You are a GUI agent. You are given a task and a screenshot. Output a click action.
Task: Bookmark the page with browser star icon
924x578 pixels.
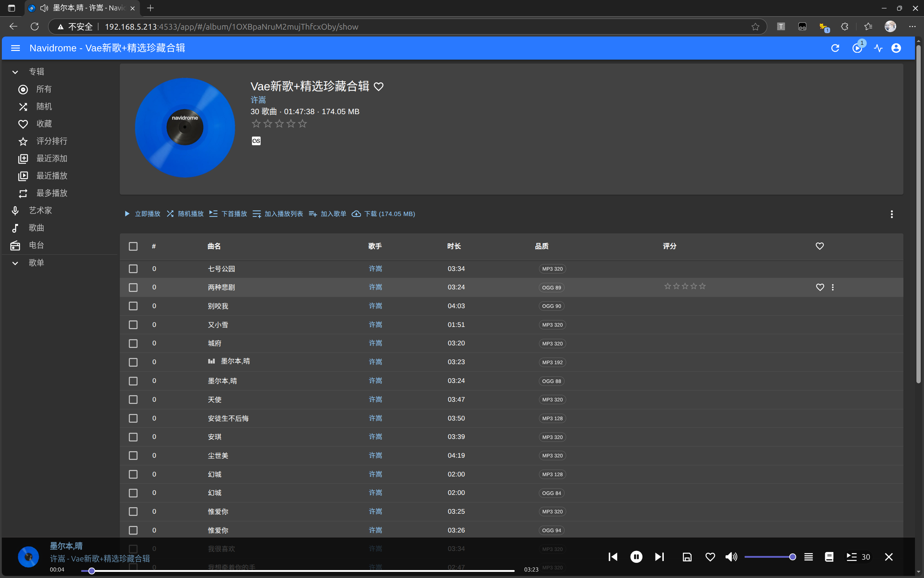pyautogui.click(x=755, y=26)
